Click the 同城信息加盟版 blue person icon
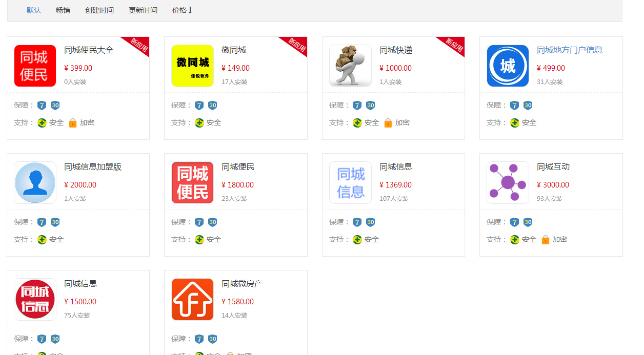Screen dimensions: 644x355 click(x=35, y=183)
